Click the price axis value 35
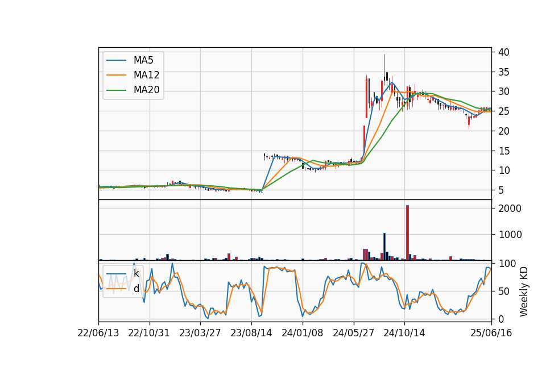546x392 pixels. click(504, 72)
